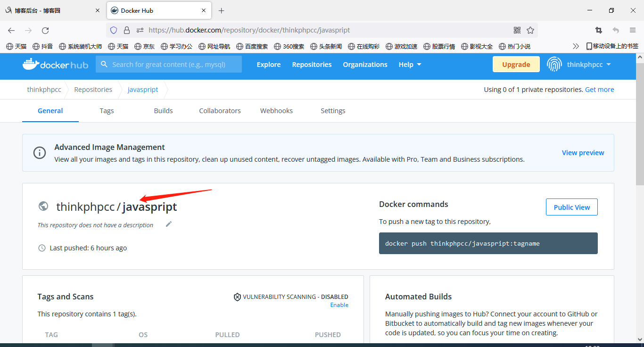Click Enable under vulnerability scanning

339,305
